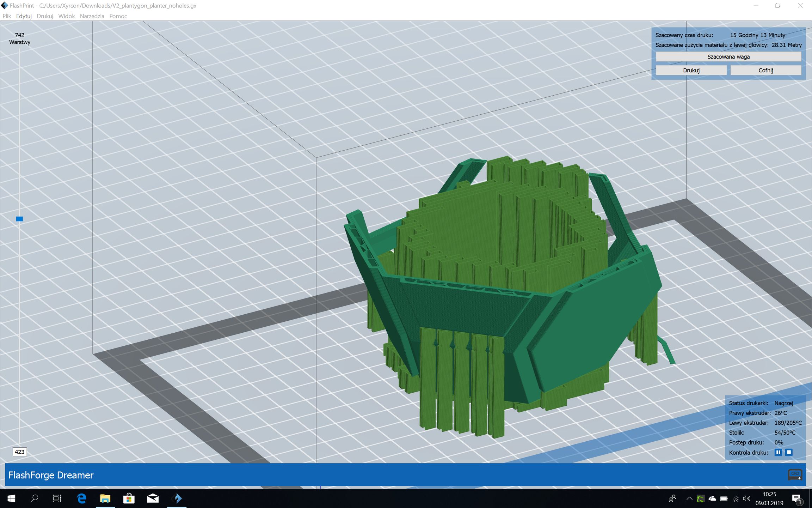Click Cofnij to go back
The width and height of the screenshot is (812, 508).
(765, 70)
